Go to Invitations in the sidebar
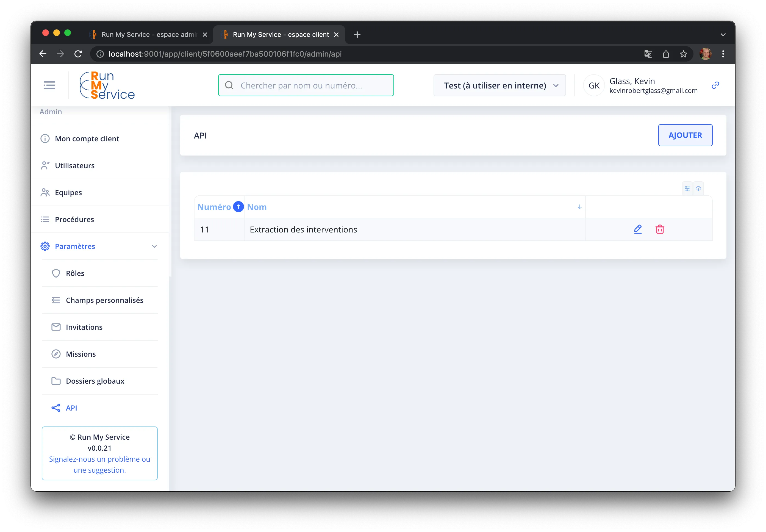 (x=100, y=327)
